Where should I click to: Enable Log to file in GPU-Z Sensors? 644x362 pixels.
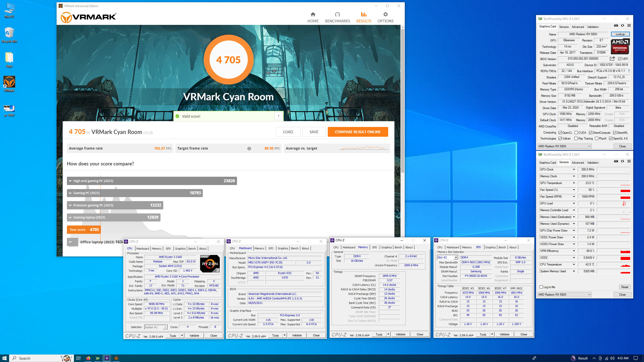541,287
